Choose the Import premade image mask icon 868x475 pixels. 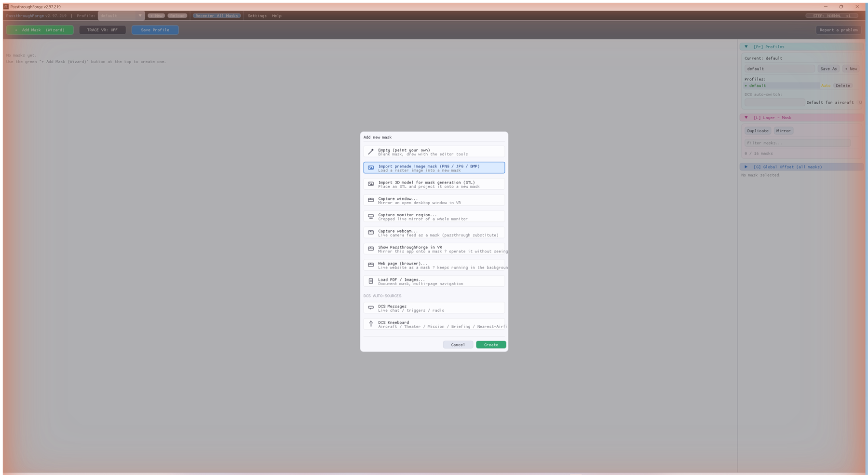370,168
